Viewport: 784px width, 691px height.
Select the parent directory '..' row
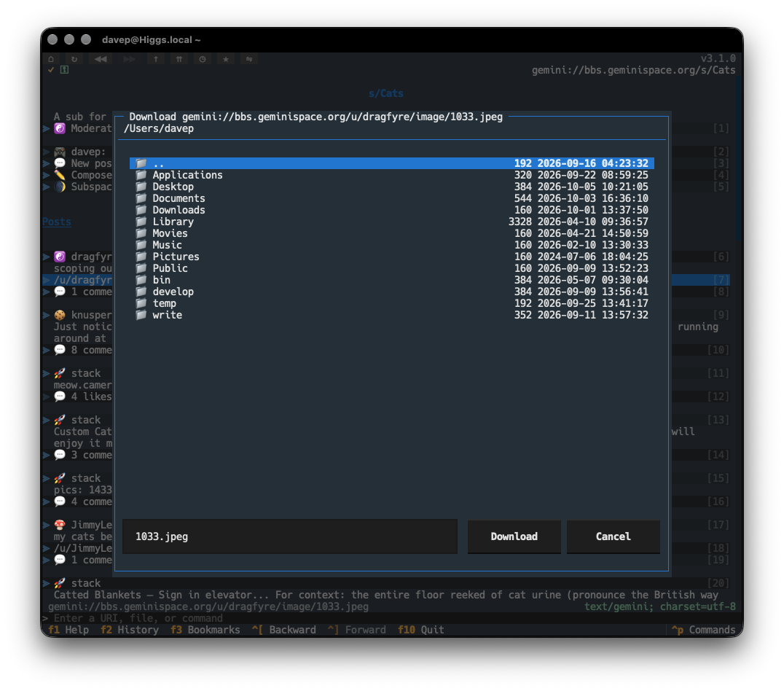[391, 163]
